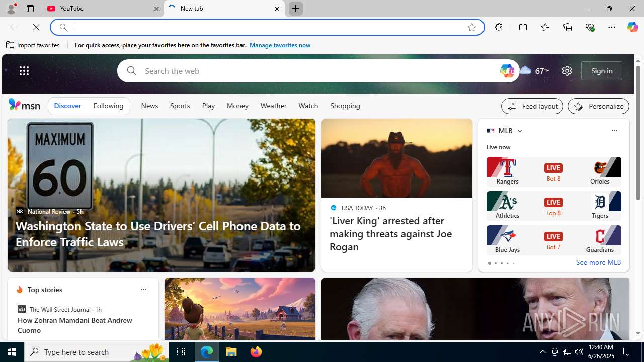
Task: Switch to the YouTube tab
Action: [x=103, y=9]
